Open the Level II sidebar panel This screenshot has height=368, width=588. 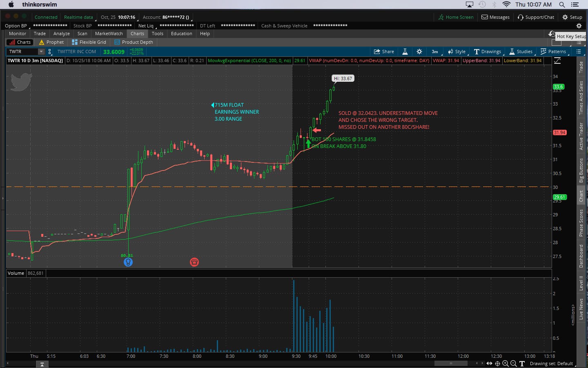pos(581,283)
